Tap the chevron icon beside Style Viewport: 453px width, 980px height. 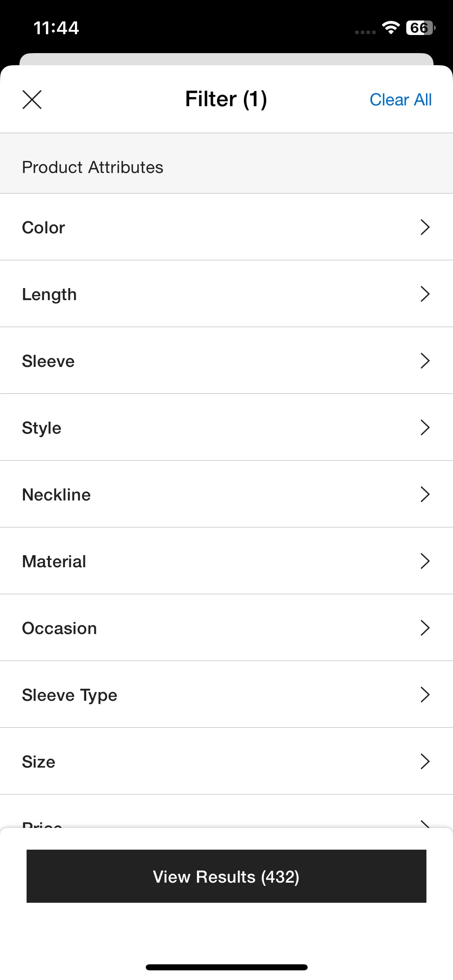[x=425, y=427]
